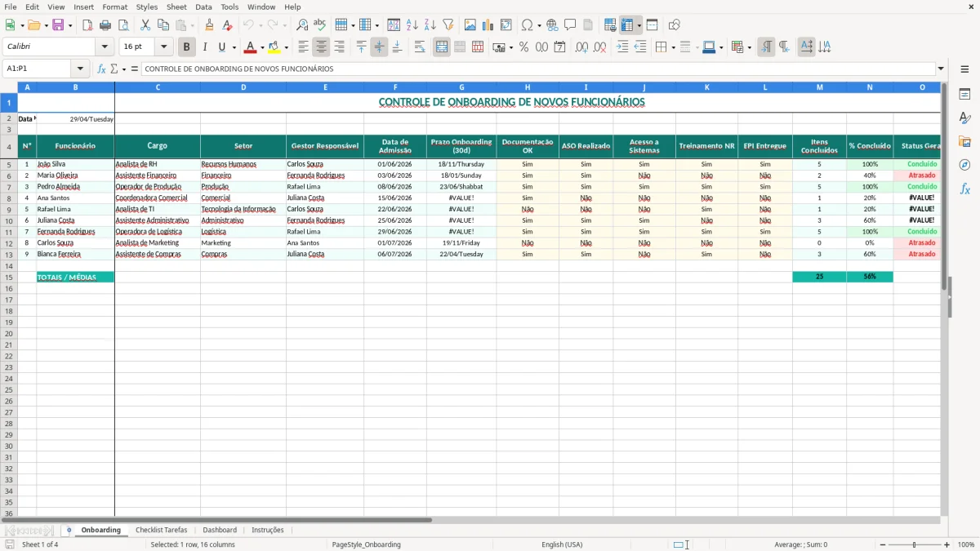Switch to the Dashboard sheet tab
Screen dimensions: 980x551
tap(220, 530)
